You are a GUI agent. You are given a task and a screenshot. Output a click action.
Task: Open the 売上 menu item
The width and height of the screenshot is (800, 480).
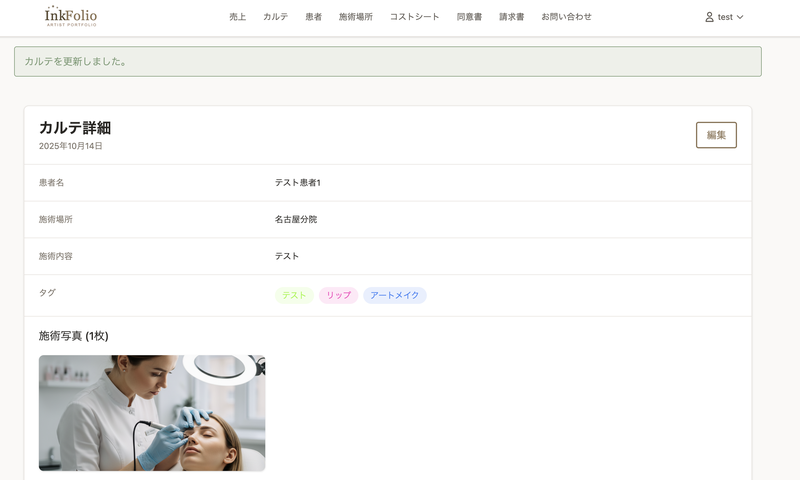[x=238, y=17]
